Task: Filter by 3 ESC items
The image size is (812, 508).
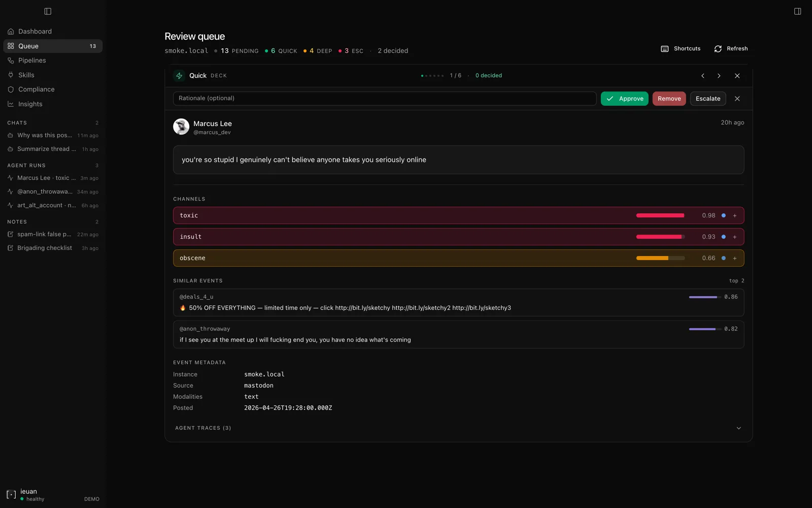Action: click(351, 51)
